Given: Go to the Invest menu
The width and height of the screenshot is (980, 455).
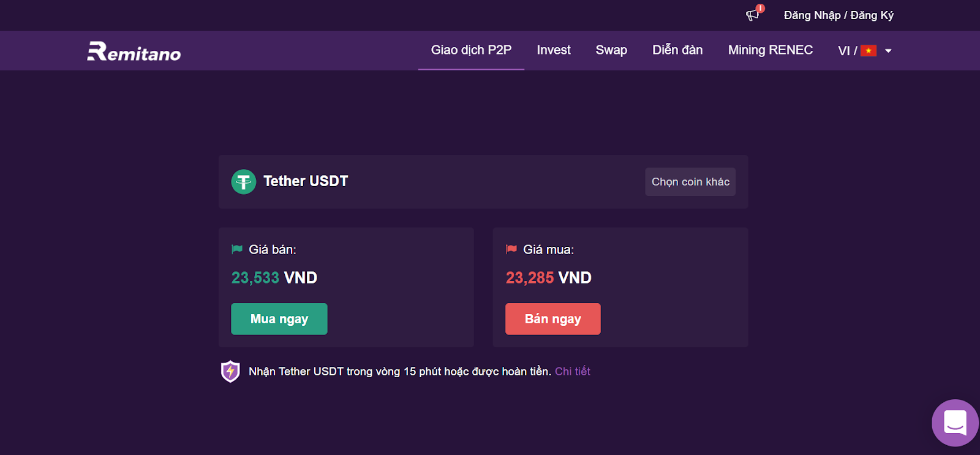Looking at the screenshot, I should tap(554, 50).
